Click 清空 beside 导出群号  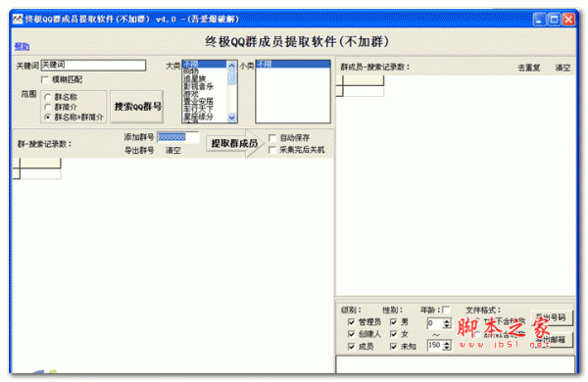172,150
